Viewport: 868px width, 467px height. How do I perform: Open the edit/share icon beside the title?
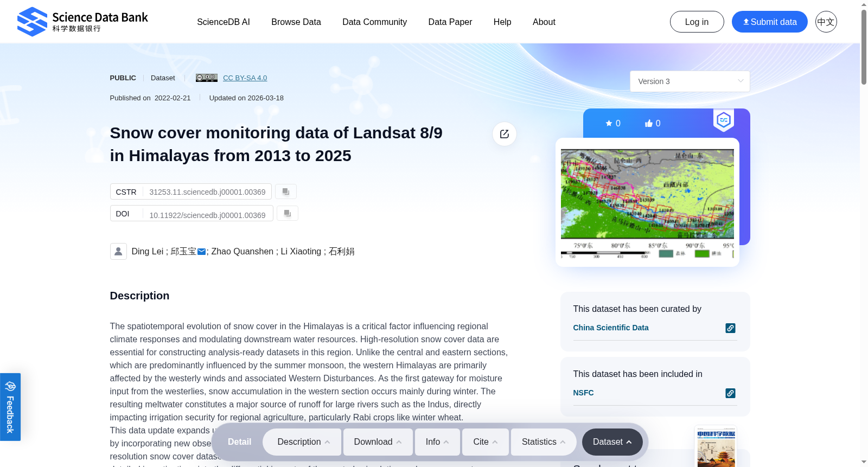(x=505, y=134)
